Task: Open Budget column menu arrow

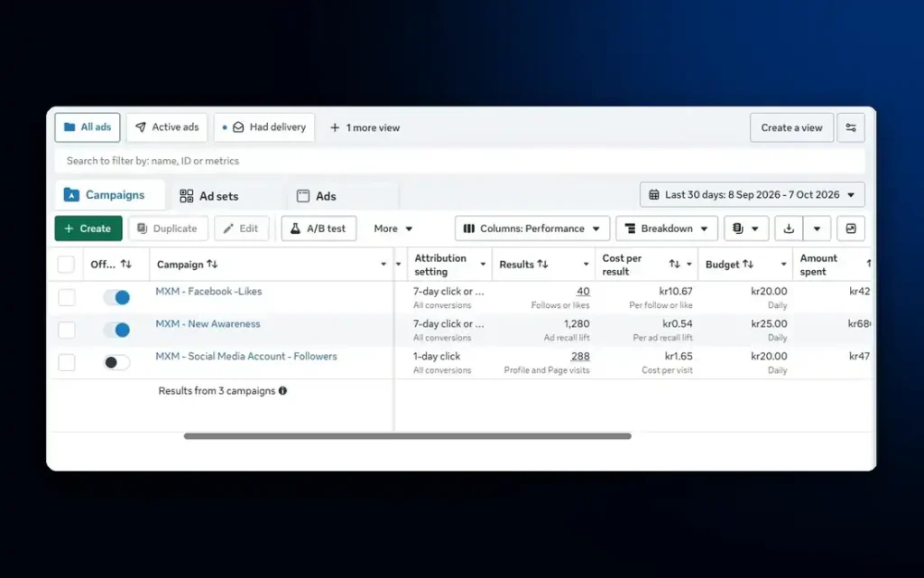Action: (783, 265)
